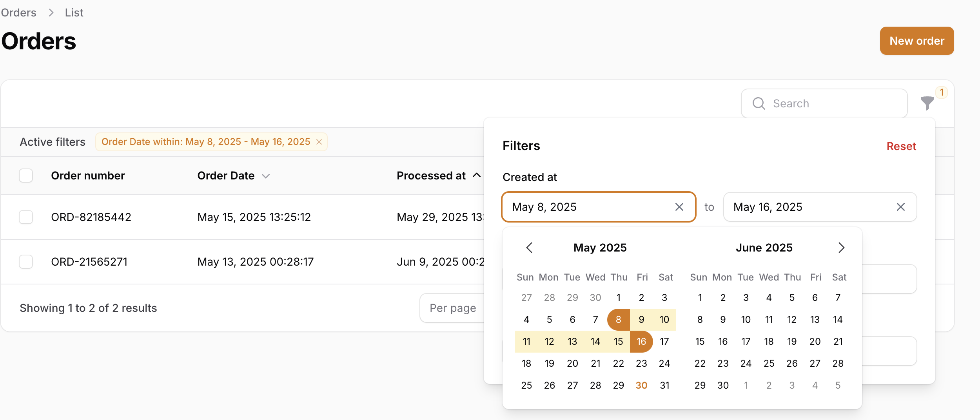Select order ORD-21565271 checkbox

click(x=25, y=261)
